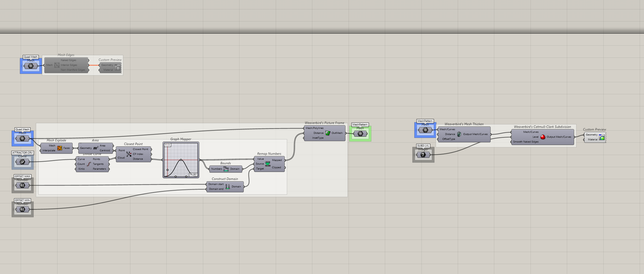Click the Construct Domain component icon
644x274 pixels.
(x=228, y=187)
